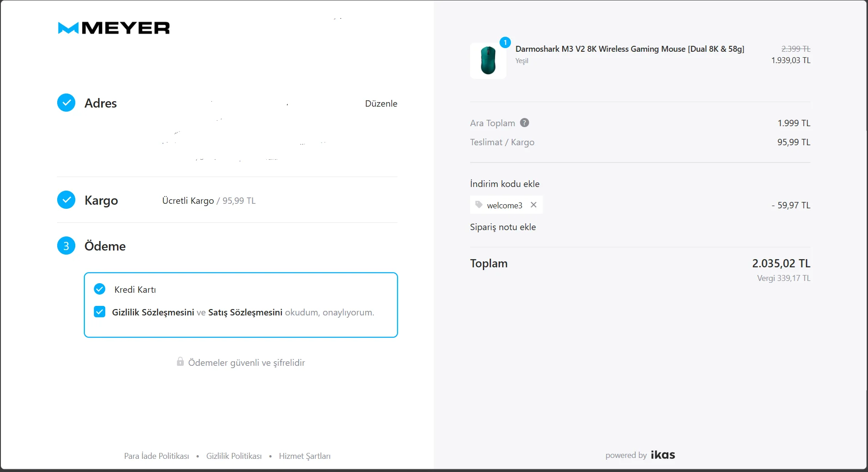This screenshot has width=868, height=472.
Task: Open the Gizlilik Sözleşmesini link
Action: (x=153, y=312)
